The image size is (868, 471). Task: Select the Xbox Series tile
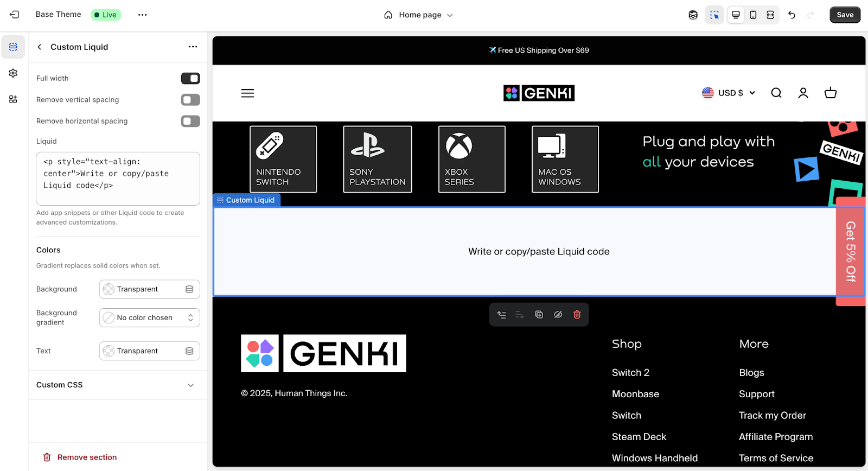[472, 159]
